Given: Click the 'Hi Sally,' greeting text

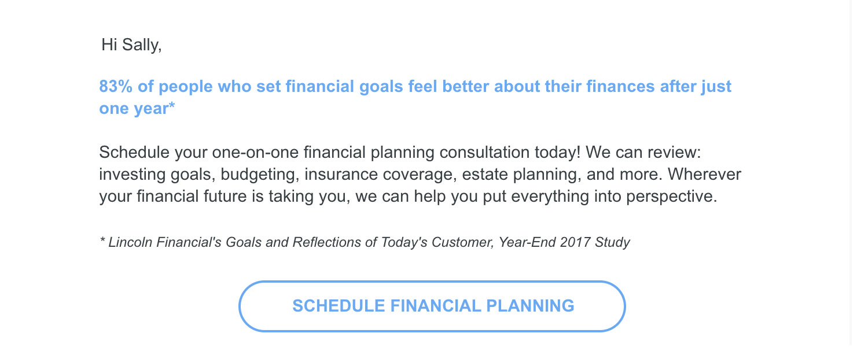Looking at the screenshot, I should [131, 45].
